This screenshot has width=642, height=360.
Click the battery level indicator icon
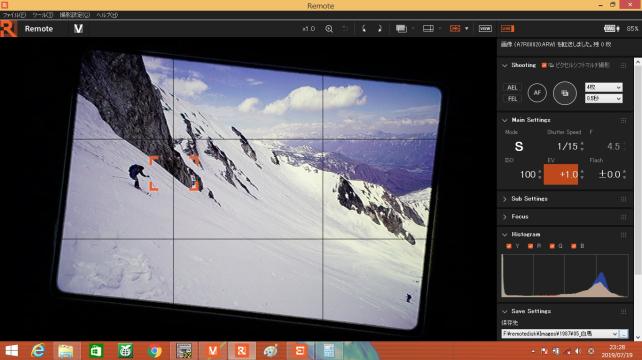click(x=611, y=29)
